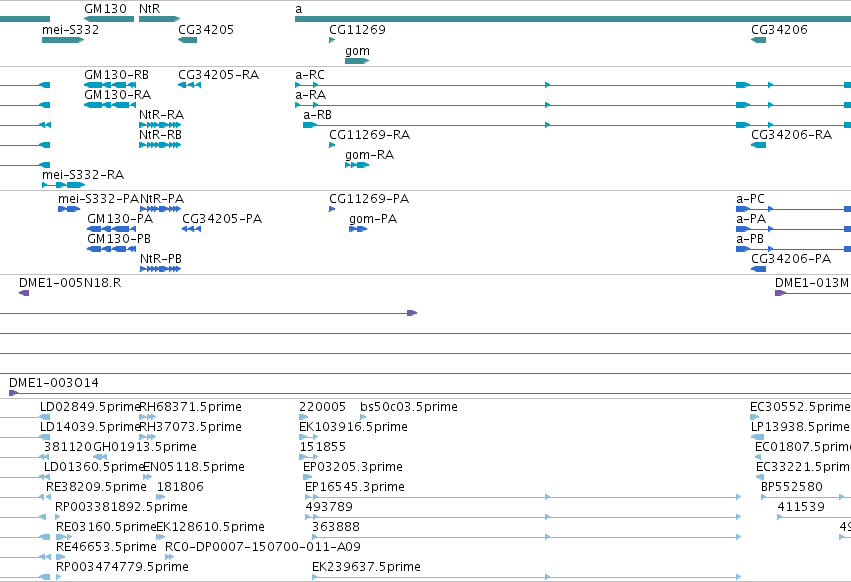Viewport: 851px width, 582px height.
Task: Click EST label '411539'
Action: [801, 507]
